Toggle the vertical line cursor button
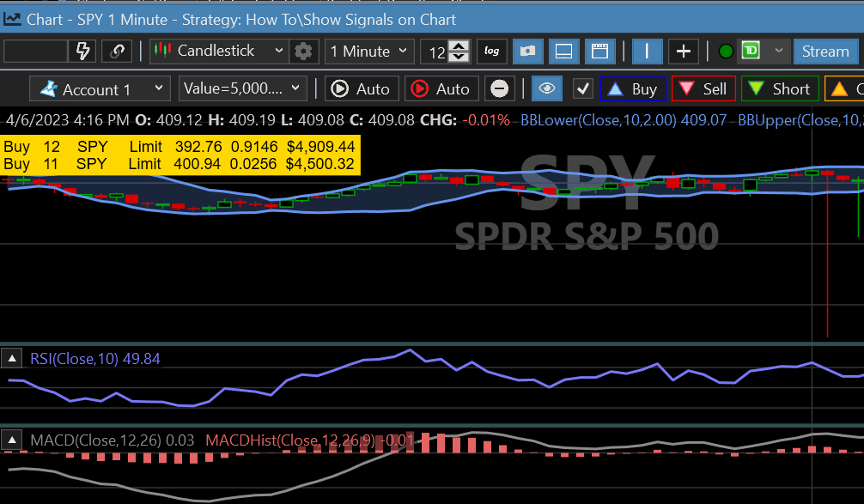 coord(647,52)
